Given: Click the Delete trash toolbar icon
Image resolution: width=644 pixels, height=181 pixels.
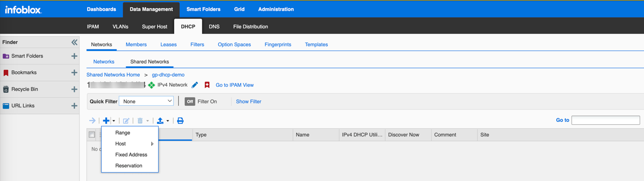Looking at the screenshot, I should pyautogui.click(x=140, y=121).
